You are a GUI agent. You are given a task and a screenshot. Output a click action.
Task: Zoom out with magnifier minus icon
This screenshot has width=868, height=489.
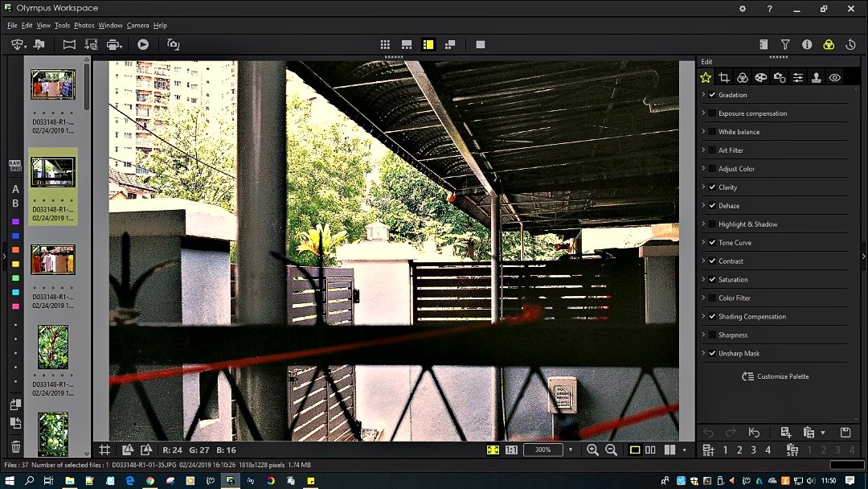click(x=611, y=450)
